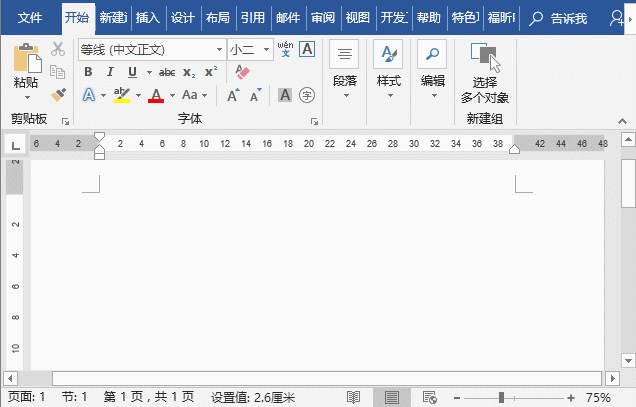
Task: Expand the Paste options arrow
Action: pyautogui.click(x=27, y=97)
